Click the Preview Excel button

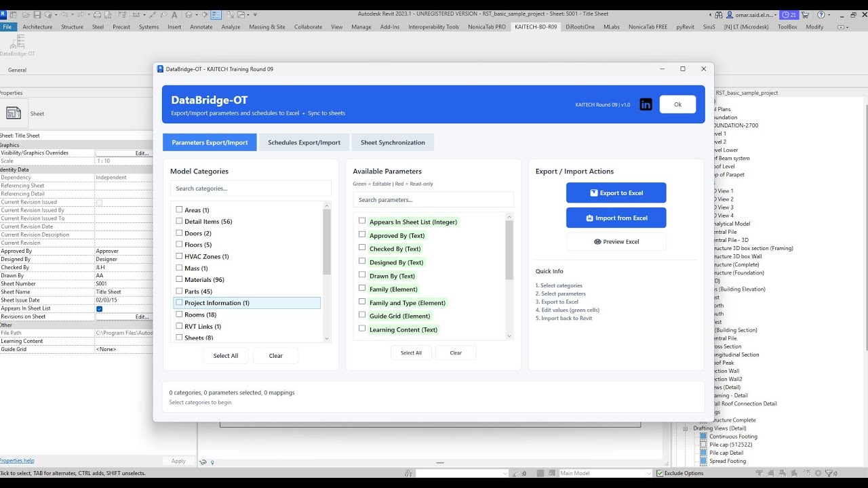[x=616, y=241]
